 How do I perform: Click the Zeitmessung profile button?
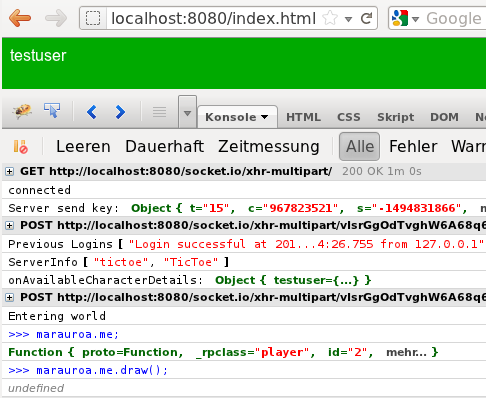269,147
